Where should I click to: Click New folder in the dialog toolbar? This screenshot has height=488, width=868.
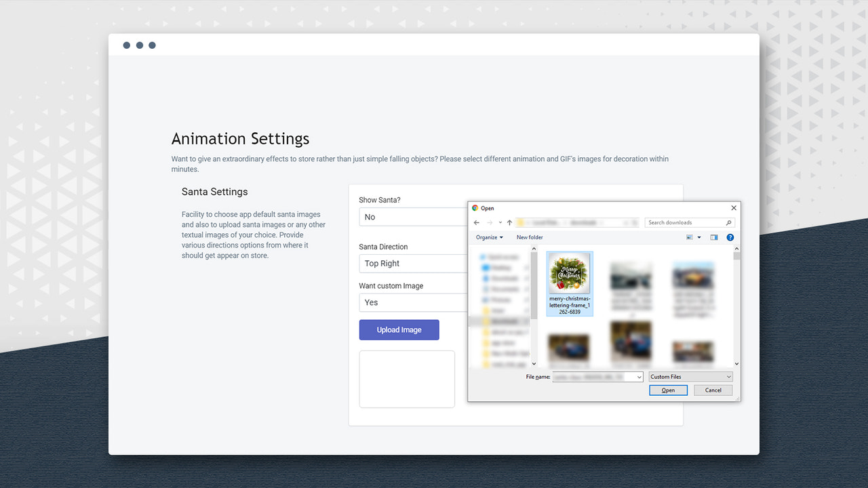click(529, 237)
